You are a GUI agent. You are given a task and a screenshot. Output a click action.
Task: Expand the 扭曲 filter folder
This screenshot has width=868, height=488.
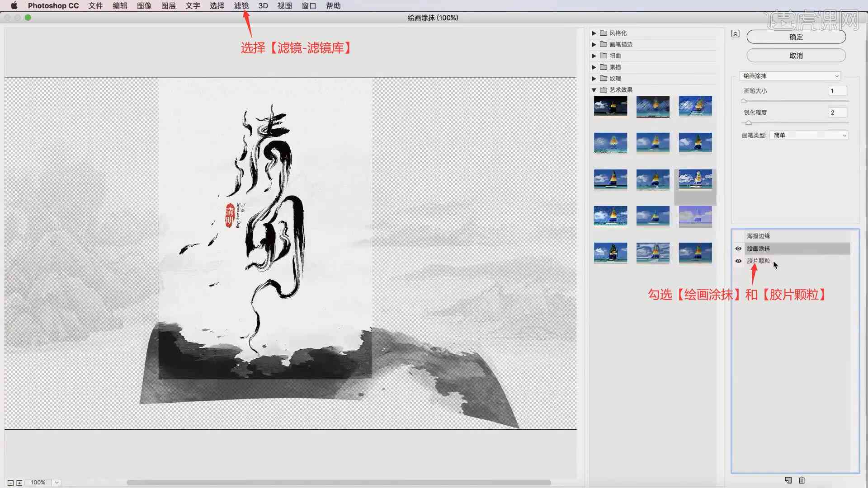[594, 56]
